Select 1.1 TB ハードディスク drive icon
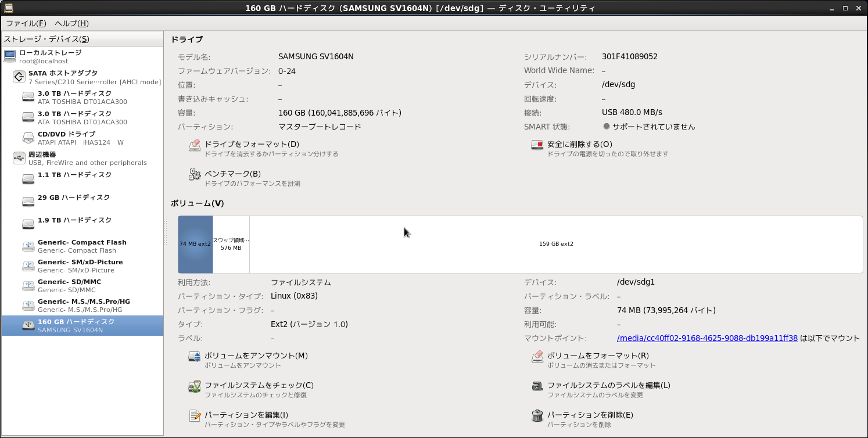 point(28,178)
